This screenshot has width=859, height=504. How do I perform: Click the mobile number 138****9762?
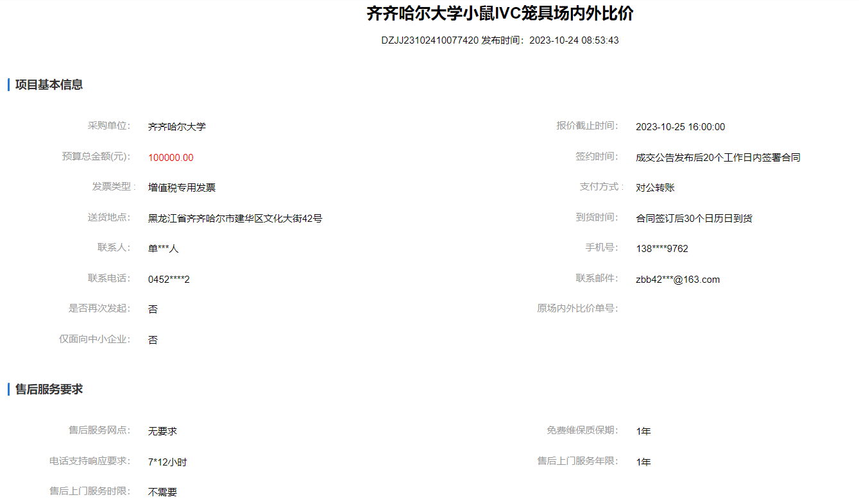tap(661, 249)
